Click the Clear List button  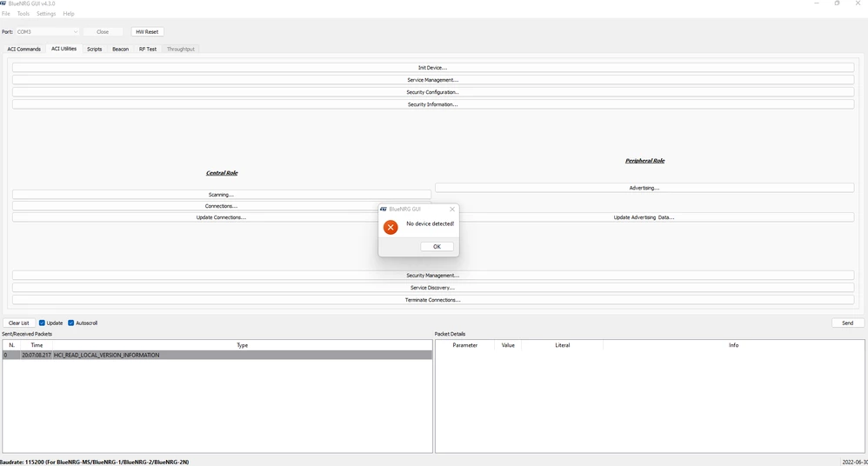coord(19,323)
